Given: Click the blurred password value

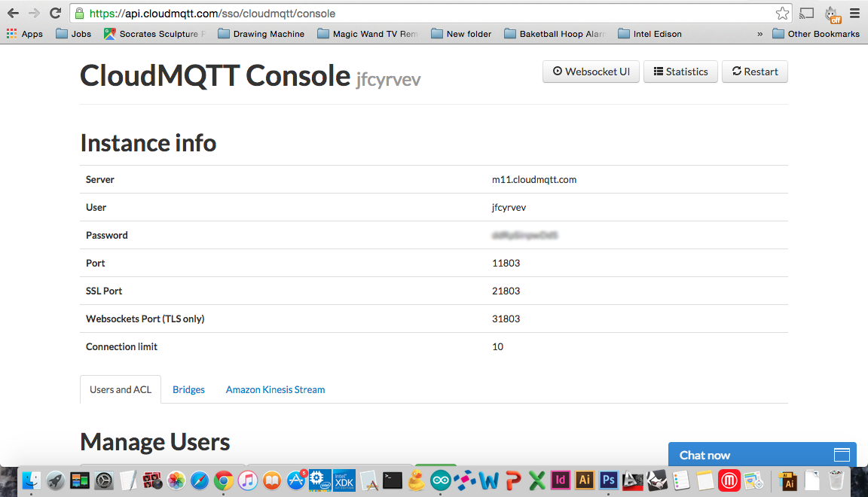Looking at the screenshot, I should pos(524,235).
